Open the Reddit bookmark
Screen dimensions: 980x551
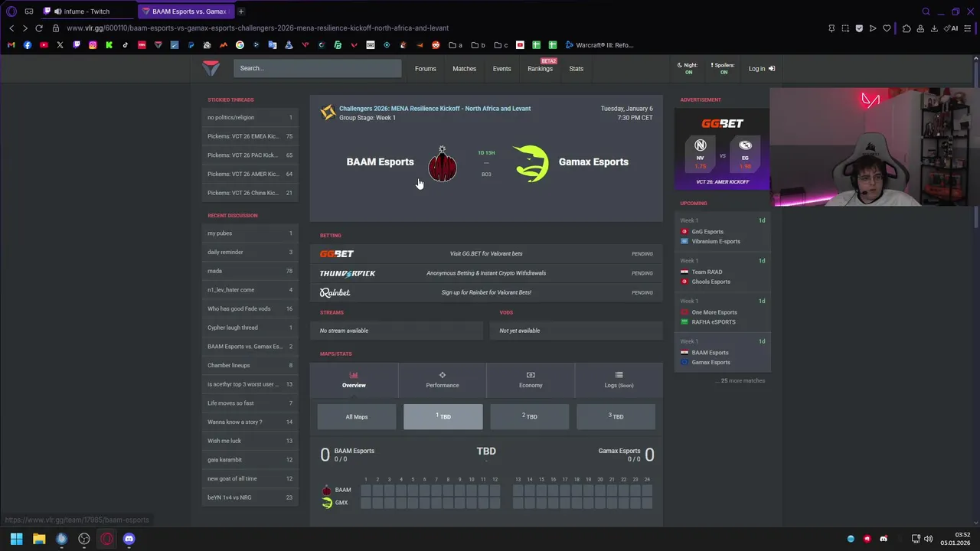pos(436,45)
